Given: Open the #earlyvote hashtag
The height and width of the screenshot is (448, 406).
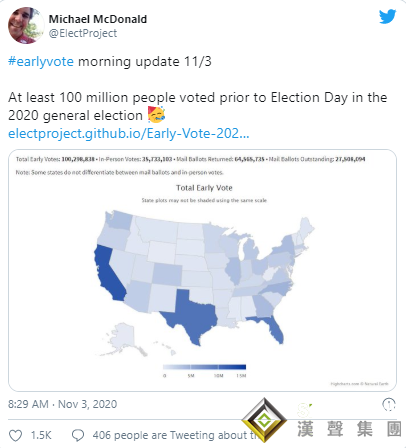Looking at the screenshot, I should 41,62.
